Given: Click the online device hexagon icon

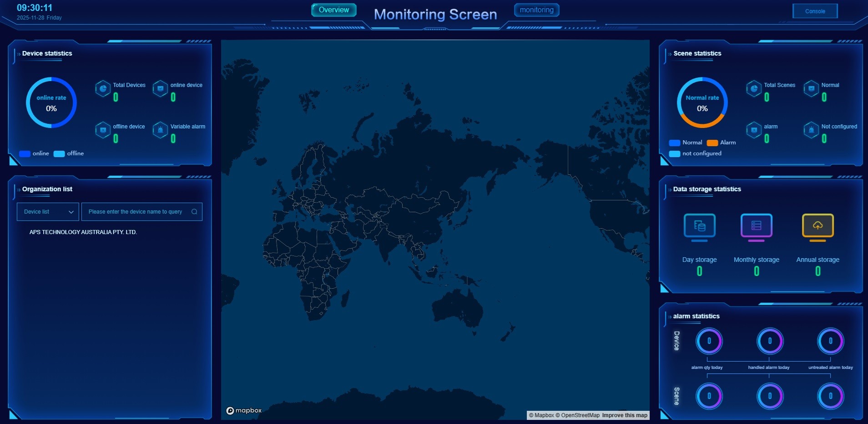Looking at the screenshot, I should 160,89.
